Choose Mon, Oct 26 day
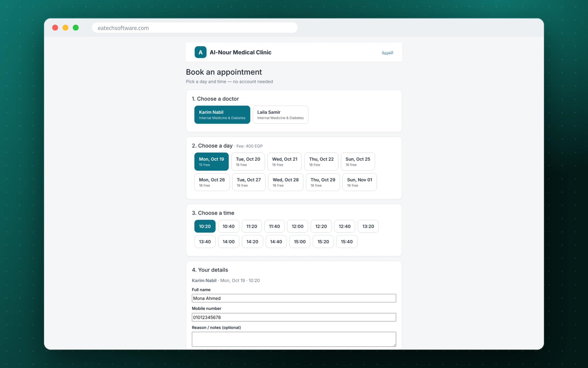The height and width of the screenshot is (368, 588). (212, 182)
